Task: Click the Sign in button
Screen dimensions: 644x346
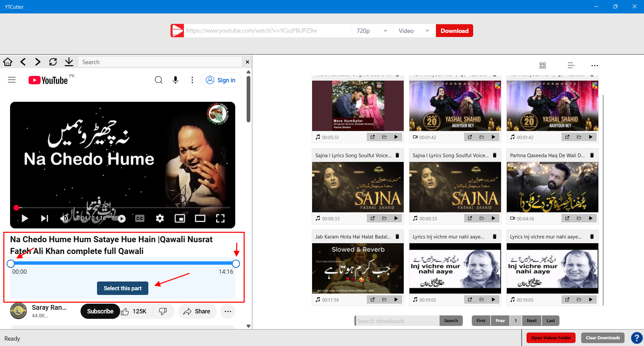Action: 221,80
